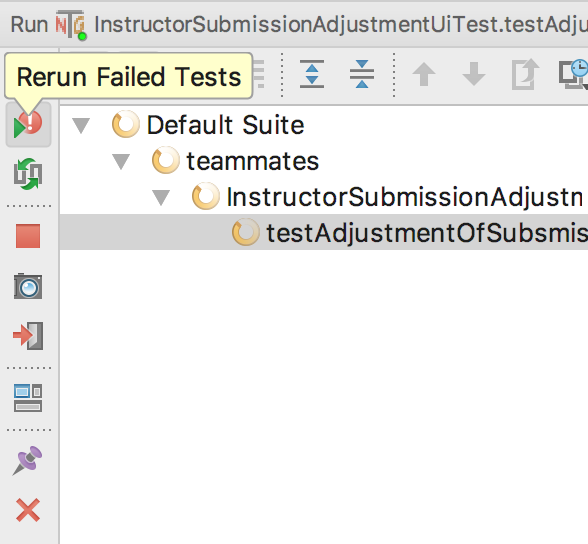Screen dimensions: 588x544
Task: Click the Exit icon with red arrow
Action: tap(28, 336)
